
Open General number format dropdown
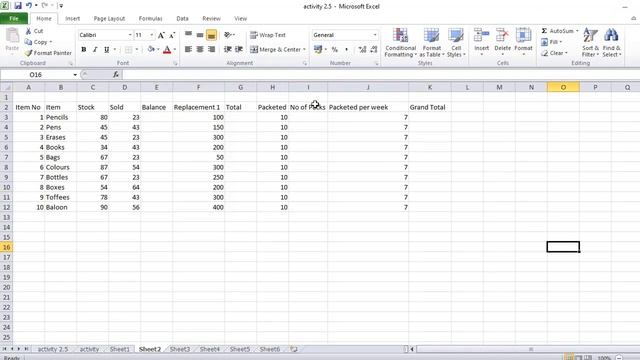375,35
